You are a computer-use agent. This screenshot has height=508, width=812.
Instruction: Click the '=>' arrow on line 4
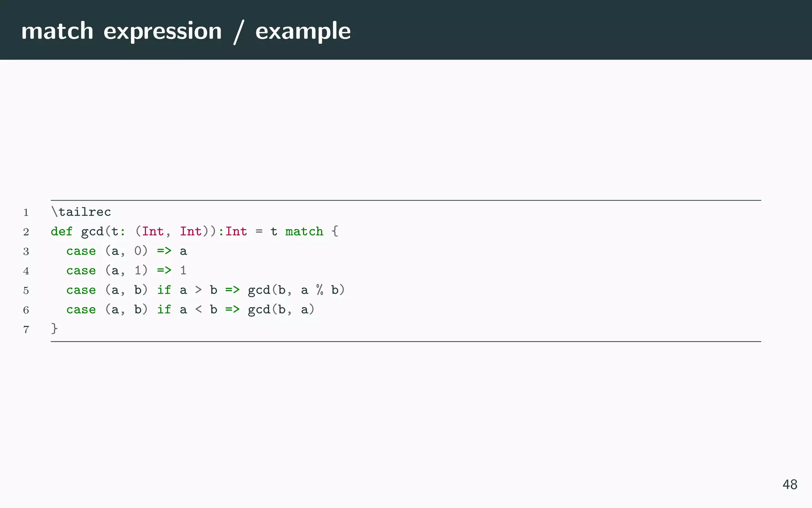(164, 270)
